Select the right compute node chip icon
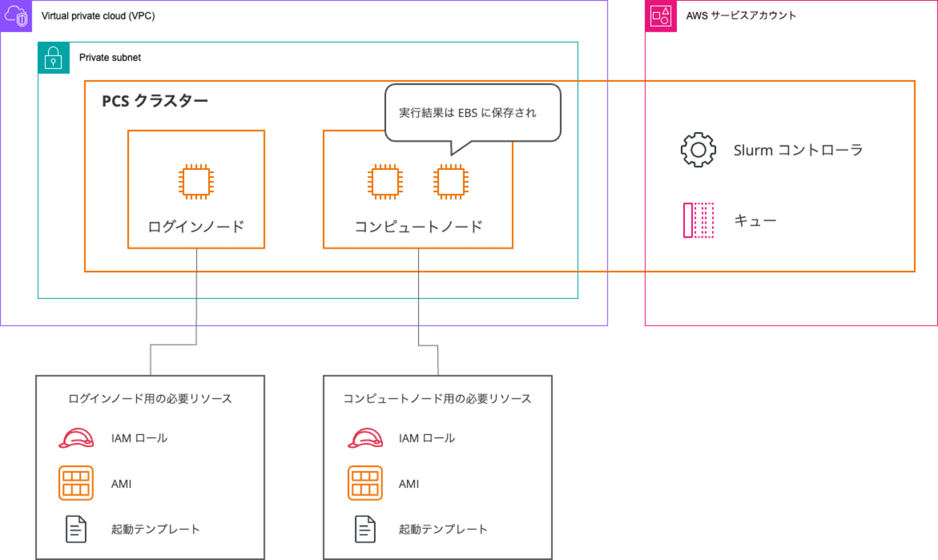 pyautogui.click(x=451, y=182)
